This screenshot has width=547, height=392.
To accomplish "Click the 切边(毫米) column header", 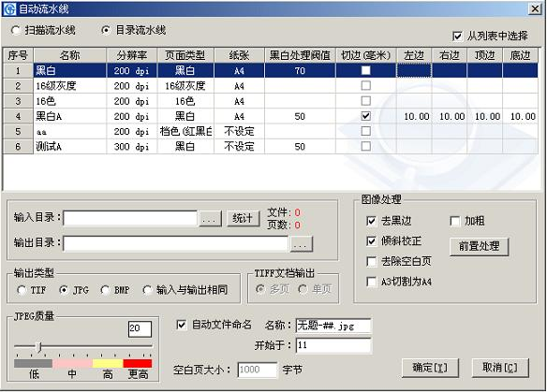I will coord(366,55).
